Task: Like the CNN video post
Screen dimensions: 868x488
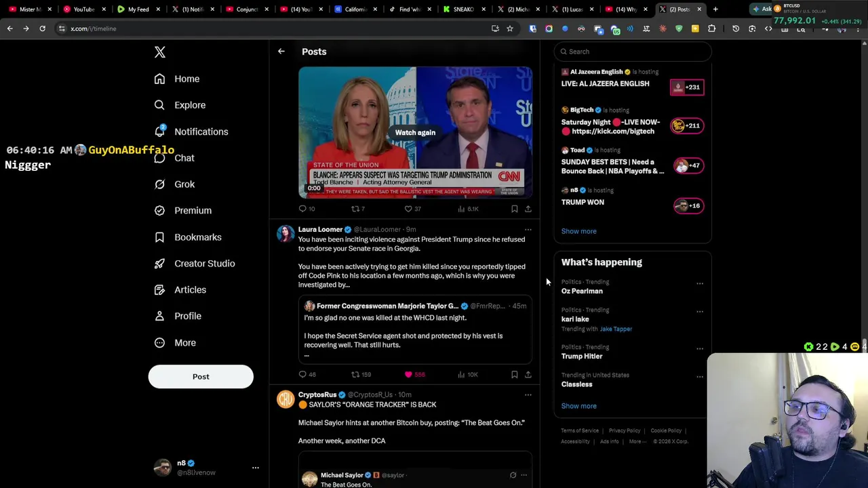Action: (412, 209)
